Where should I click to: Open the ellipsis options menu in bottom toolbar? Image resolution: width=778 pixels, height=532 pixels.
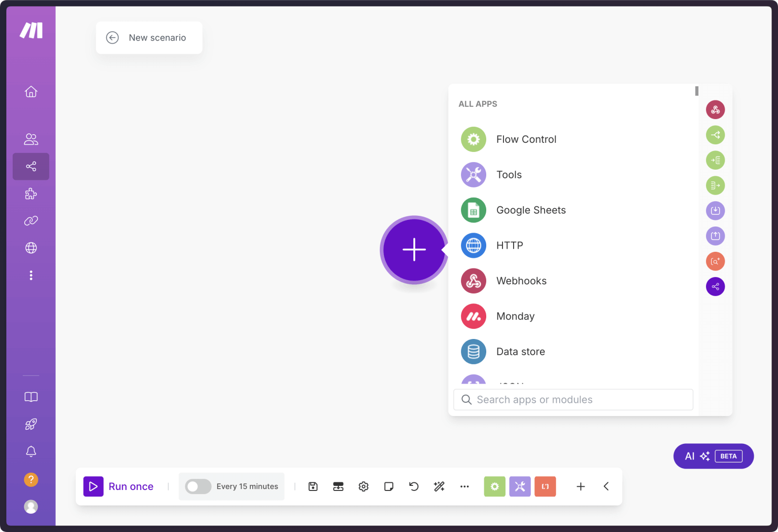pyautogui.click(x=464, y=486)
